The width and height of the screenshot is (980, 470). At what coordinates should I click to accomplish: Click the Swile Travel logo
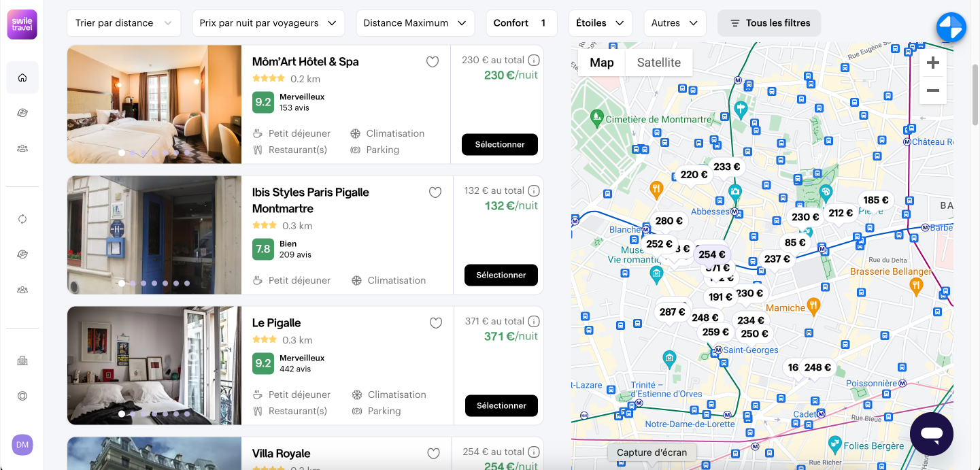22,24
